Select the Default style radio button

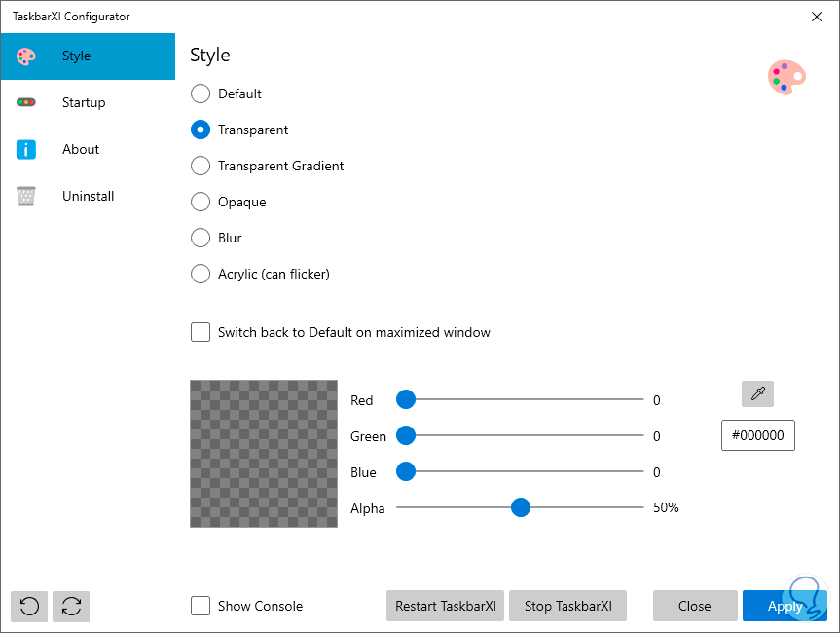(x=201, y=93)
